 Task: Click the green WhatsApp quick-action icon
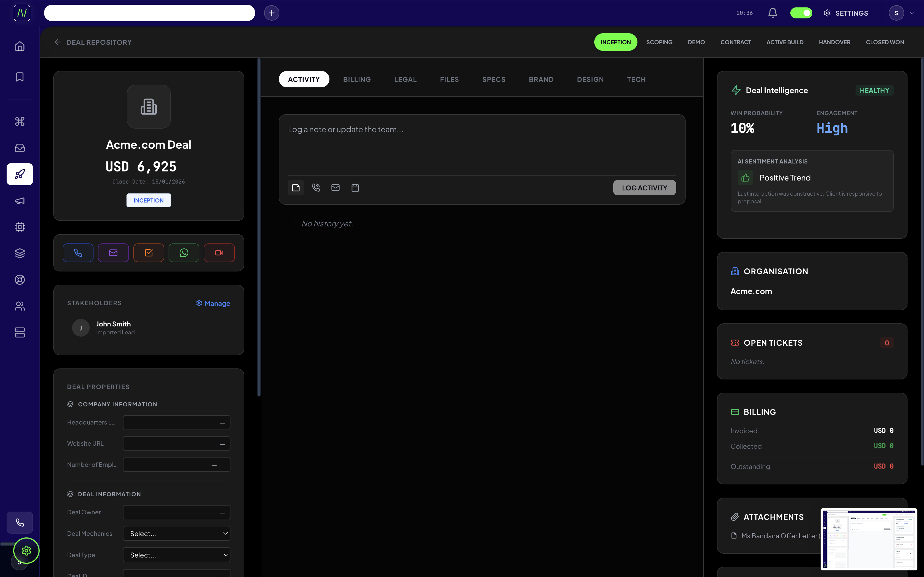pos(184,252)
